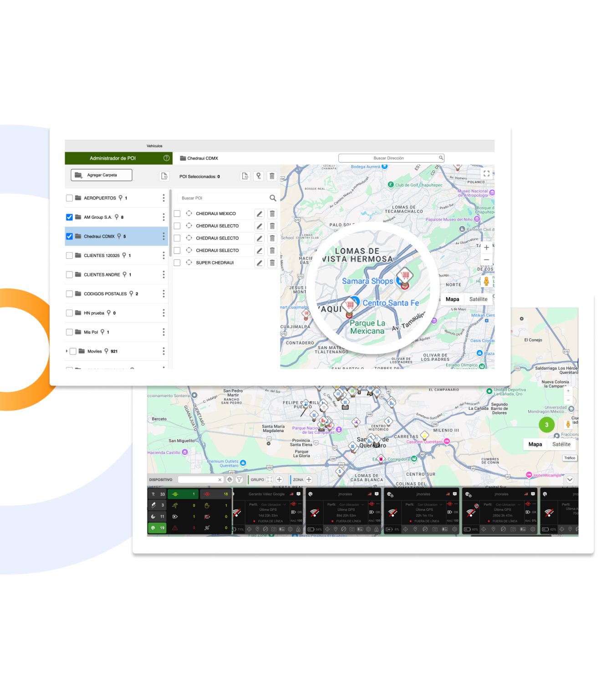Screen dimensions: 612x700
Task: Clear the DISPOSITIVO search field with the X
Action: [219, 480]
